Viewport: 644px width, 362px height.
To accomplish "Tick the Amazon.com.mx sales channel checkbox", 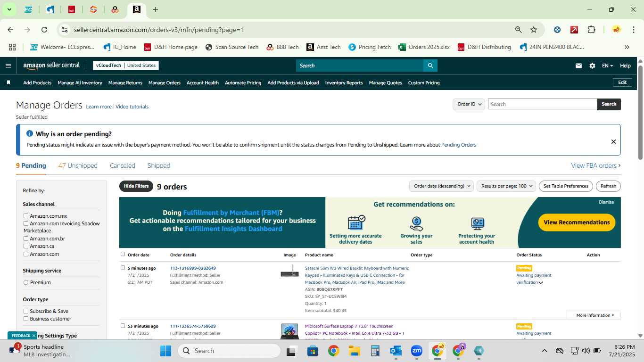I will [26, 216].
